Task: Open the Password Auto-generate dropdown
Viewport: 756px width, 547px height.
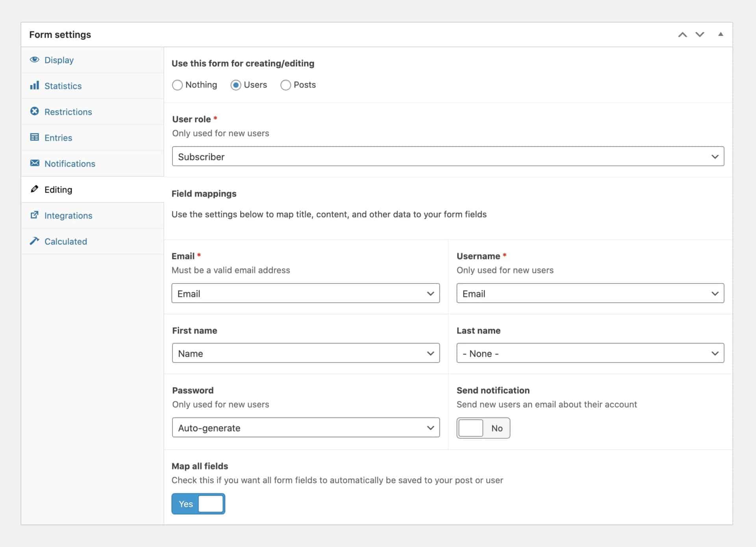Action: [x=306, y=428]
